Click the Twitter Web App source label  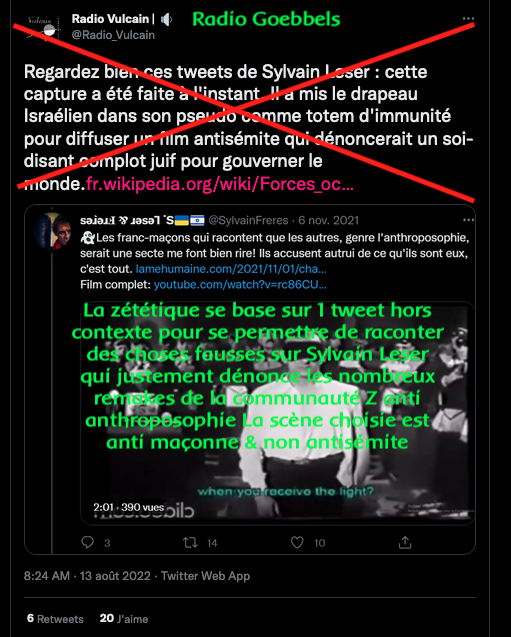[205, 576]
